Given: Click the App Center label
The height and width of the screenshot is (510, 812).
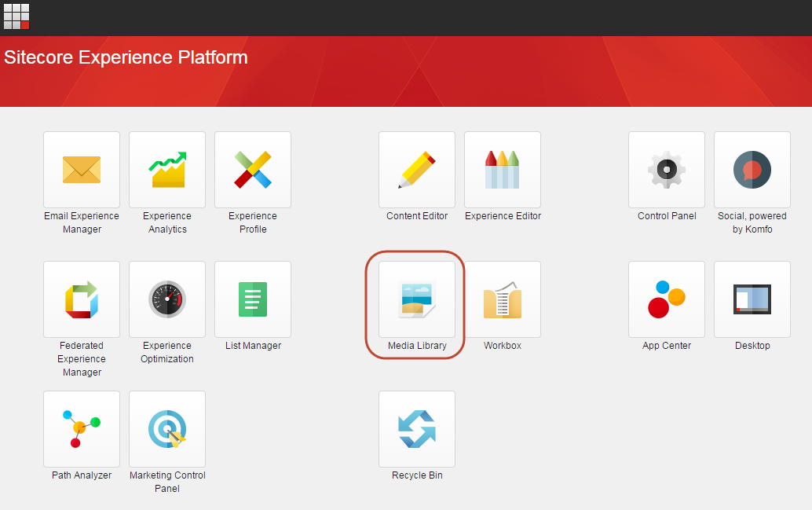Looking at the screenshot, I should tap(667, 346).
